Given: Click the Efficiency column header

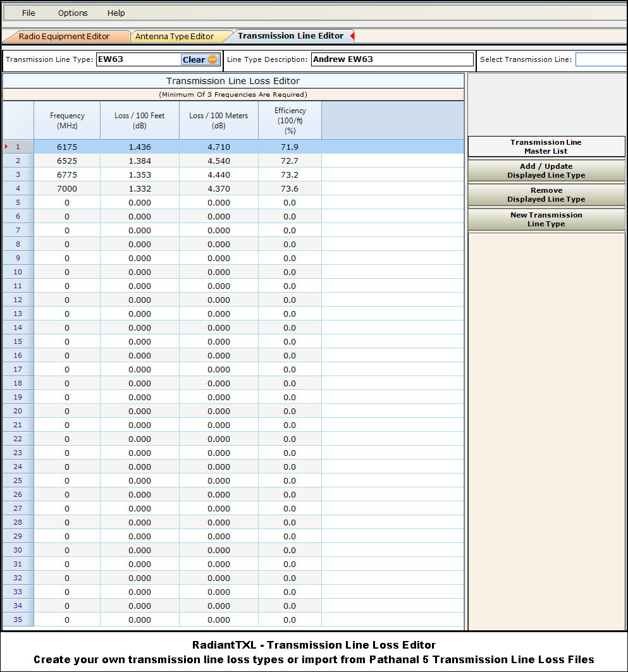Looking at the screenshot, I should 290,120.
